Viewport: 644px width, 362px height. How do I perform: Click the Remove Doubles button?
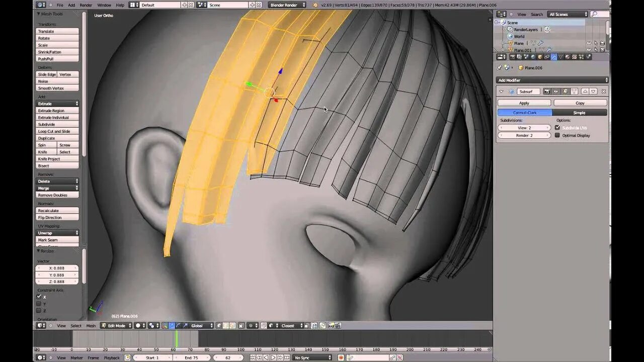pyautogui.click(x=57, y=195)
